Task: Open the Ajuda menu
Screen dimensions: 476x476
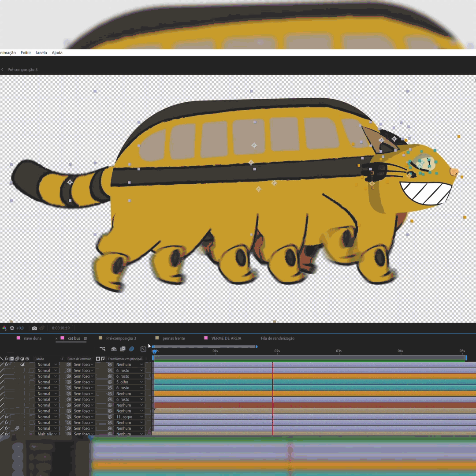Action: pos(57,52)
